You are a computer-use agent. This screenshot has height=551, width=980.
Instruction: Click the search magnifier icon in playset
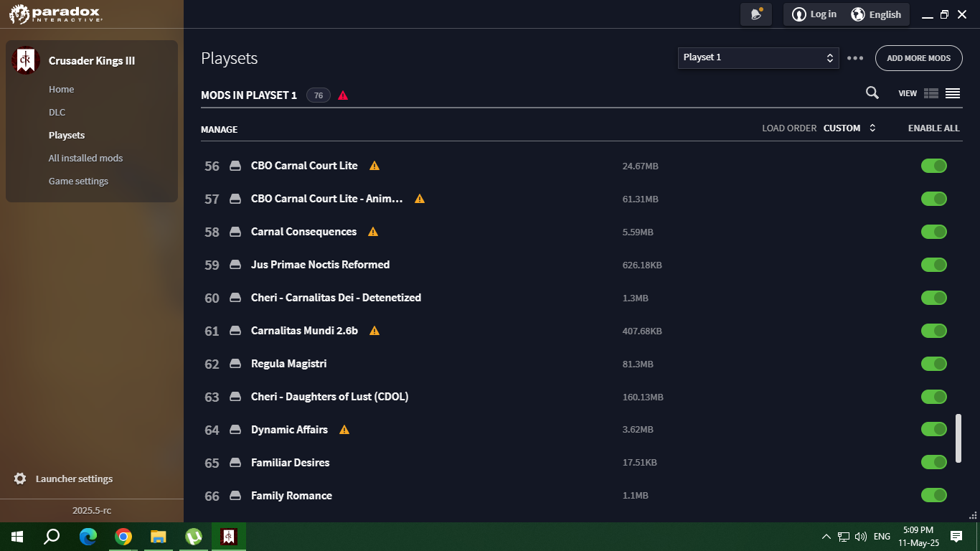coord(872,93)
